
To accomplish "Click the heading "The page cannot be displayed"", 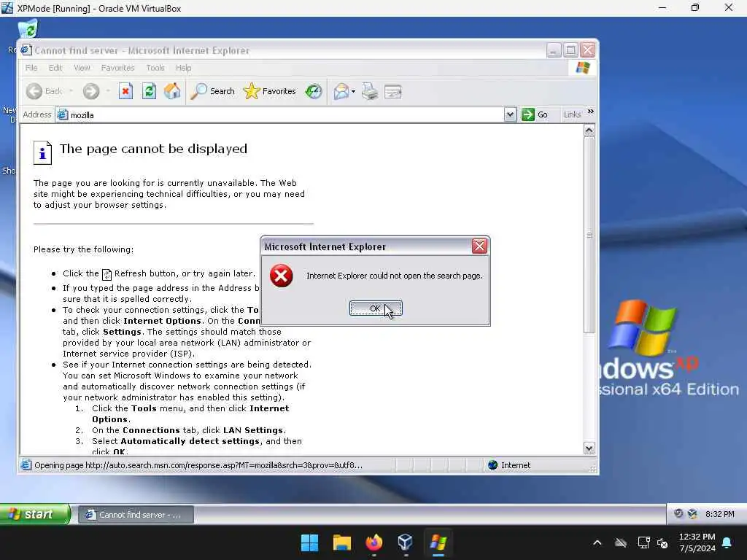I will click(x=153, y=149).
